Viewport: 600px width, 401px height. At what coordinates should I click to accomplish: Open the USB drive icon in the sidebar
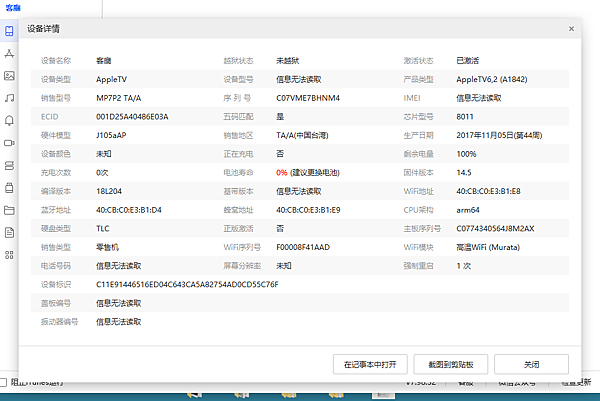(9, 188)
